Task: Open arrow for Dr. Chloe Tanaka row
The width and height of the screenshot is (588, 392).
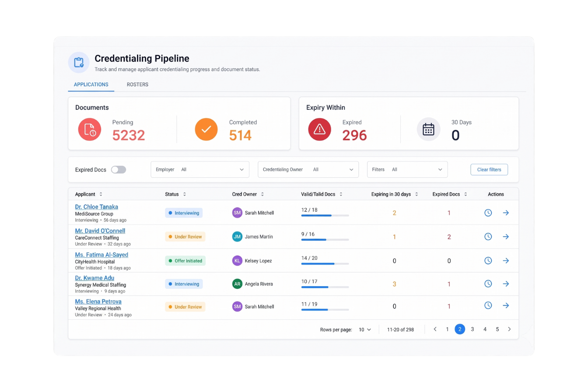Action: click(x=506, y=213)
